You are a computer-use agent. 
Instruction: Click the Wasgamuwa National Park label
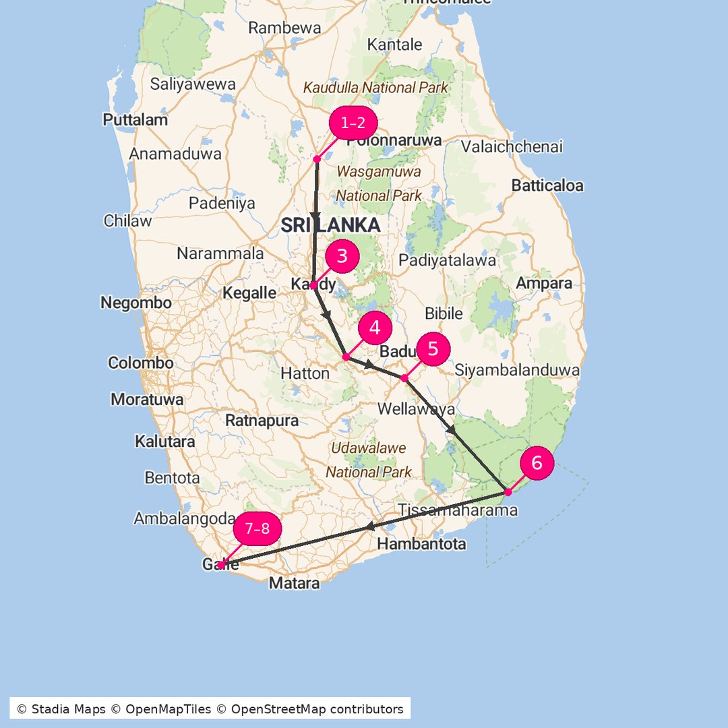(378, 183)
